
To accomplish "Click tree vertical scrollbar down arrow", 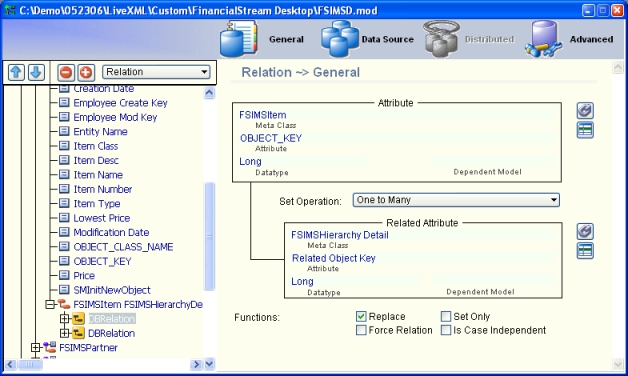I will [209, 364].
